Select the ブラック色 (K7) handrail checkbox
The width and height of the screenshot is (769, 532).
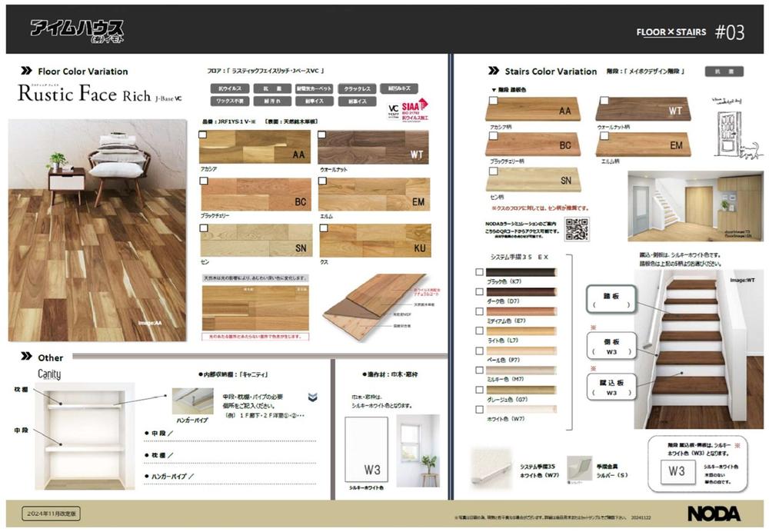pos(480,272)
